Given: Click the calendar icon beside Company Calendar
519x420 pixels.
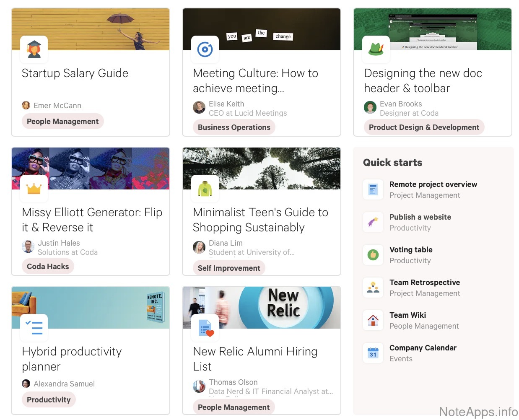Looking at the screenshot, I should point(373,353).
